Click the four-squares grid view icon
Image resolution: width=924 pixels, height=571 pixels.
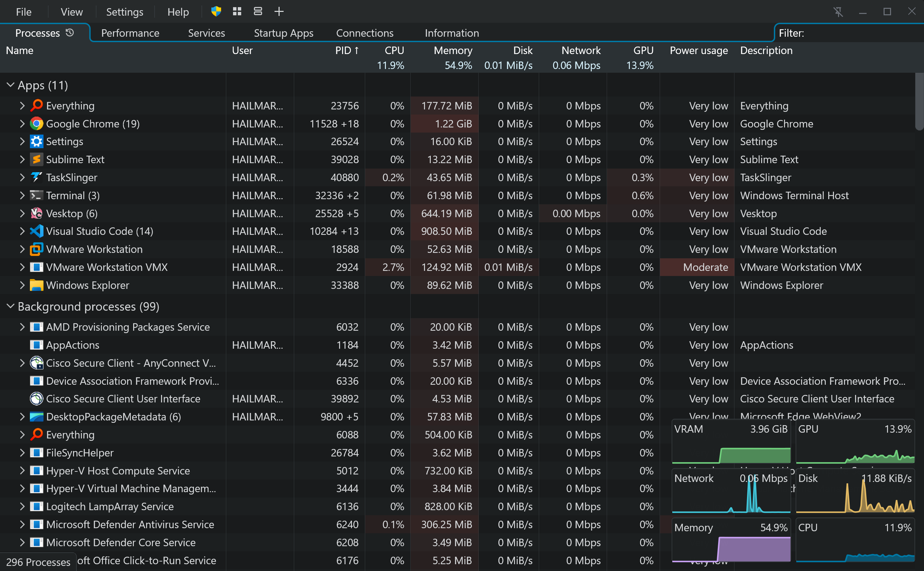pos(237,12)
